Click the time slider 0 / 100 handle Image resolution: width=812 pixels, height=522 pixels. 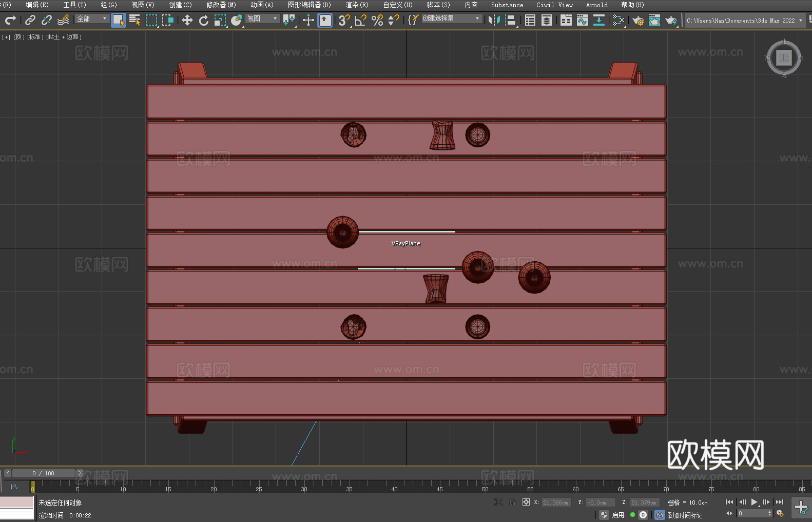pyautogui.click(x=43, y=473)
